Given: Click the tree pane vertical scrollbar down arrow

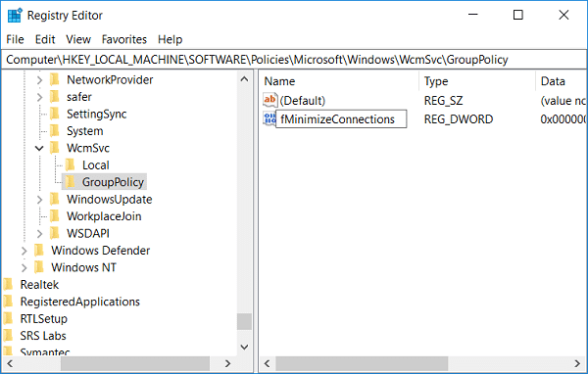Looking at the screenshot, I should [x=244, y=347].
